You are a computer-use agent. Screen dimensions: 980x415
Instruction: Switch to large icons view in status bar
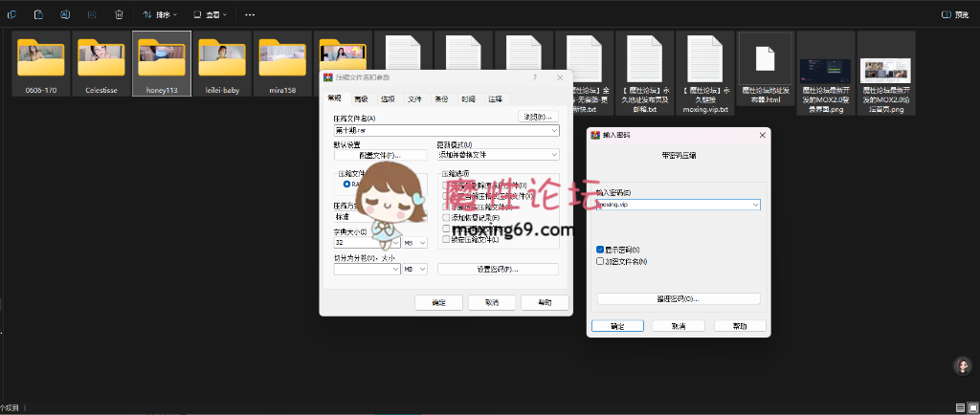(x=972, y=407)
